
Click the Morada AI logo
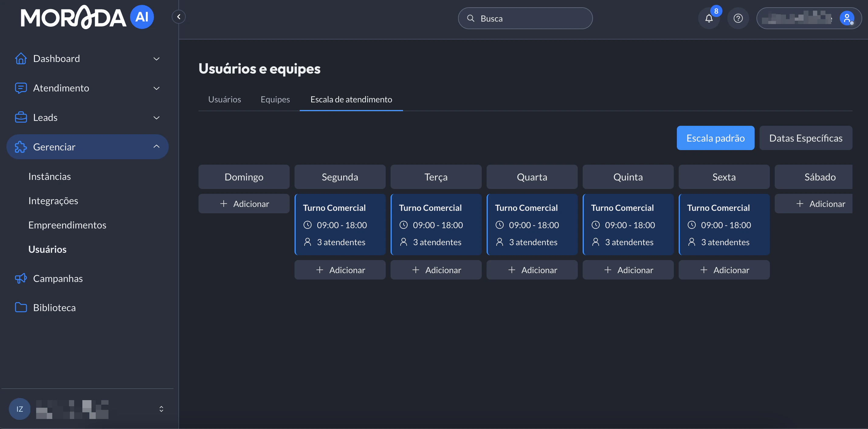(x=87, y=17)
